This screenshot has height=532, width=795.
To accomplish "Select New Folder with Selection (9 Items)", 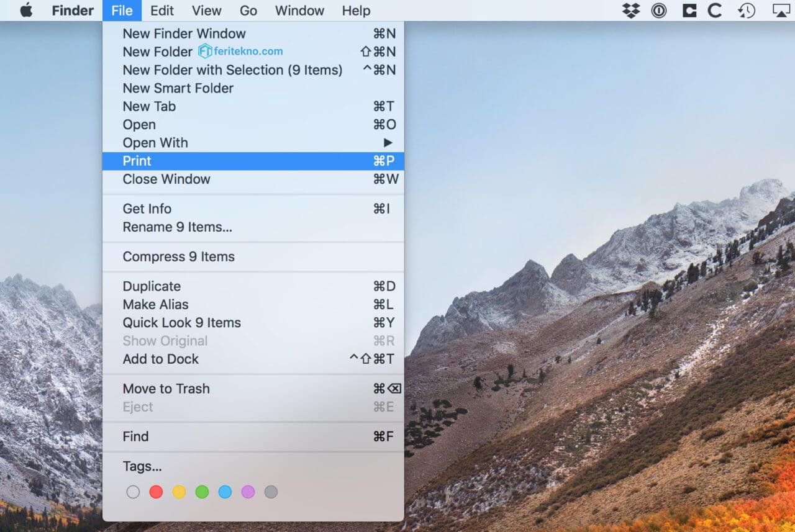I will tap(253, 70).
